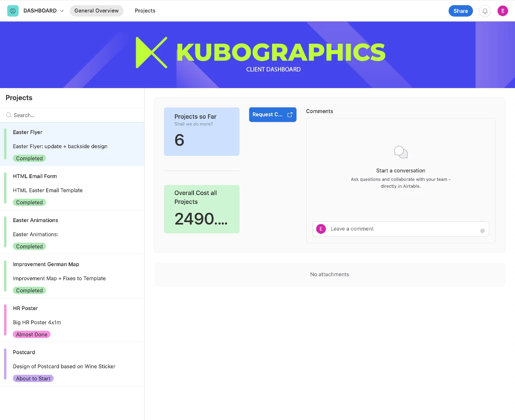Click the project count value 6
This screenshot has height=420, width=515.
coord(179,140)
